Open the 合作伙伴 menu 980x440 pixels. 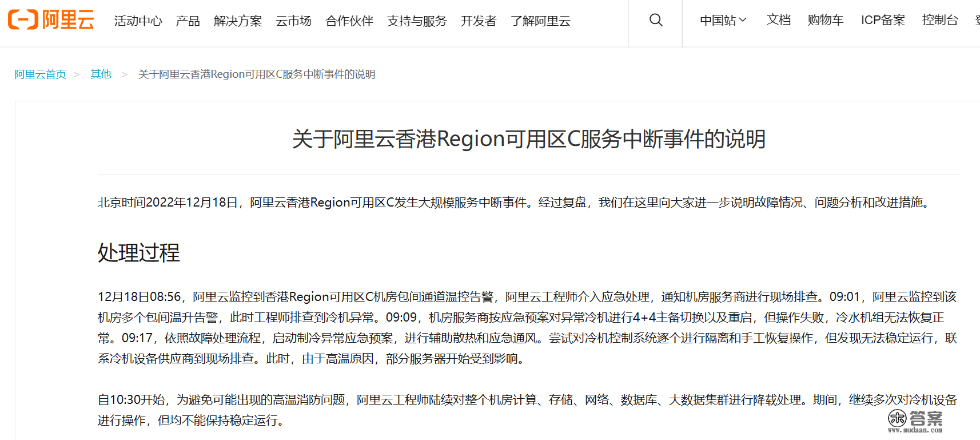(x=349, y=21)
